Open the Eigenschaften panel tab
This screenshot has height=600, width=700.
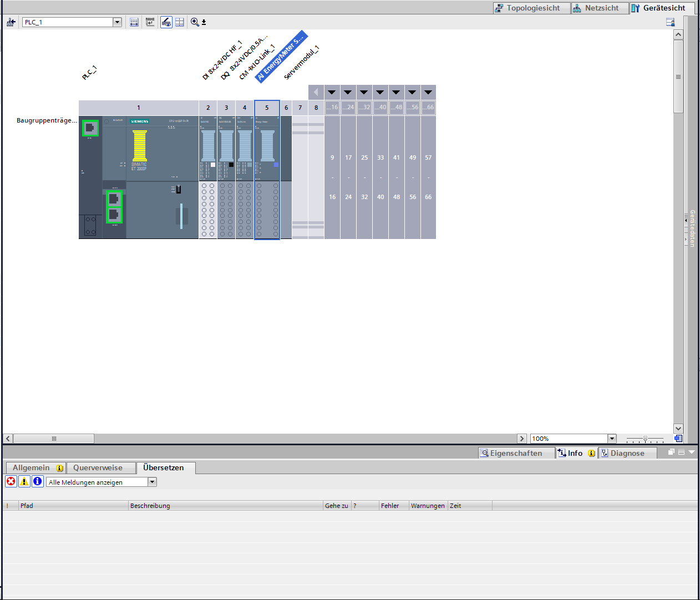[516, 453]
